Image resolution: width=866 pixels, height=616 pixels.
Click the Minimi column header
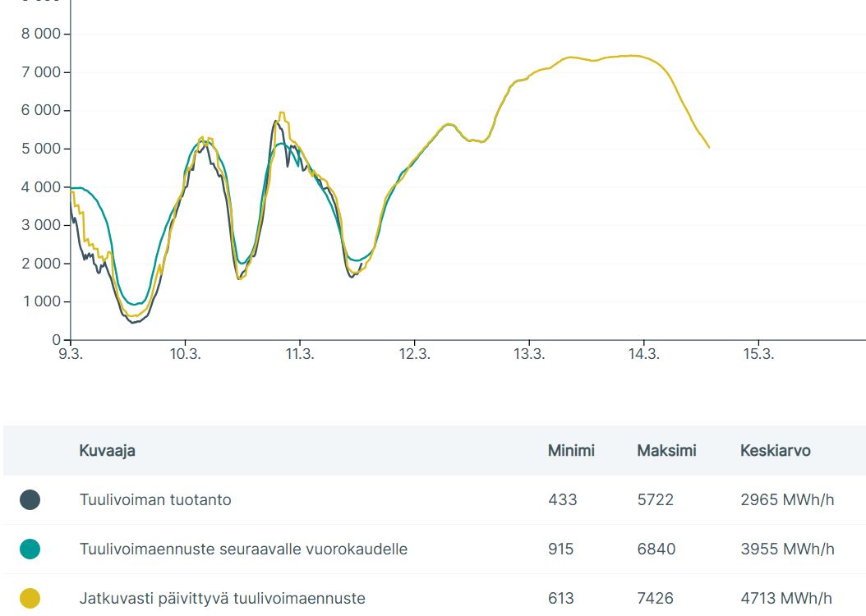tap(571, 450)
